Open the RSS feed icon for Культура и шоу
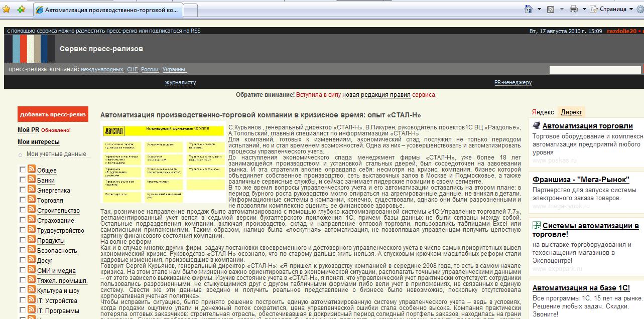This screenshot has width=644, height=319. [x=32, y=290]
